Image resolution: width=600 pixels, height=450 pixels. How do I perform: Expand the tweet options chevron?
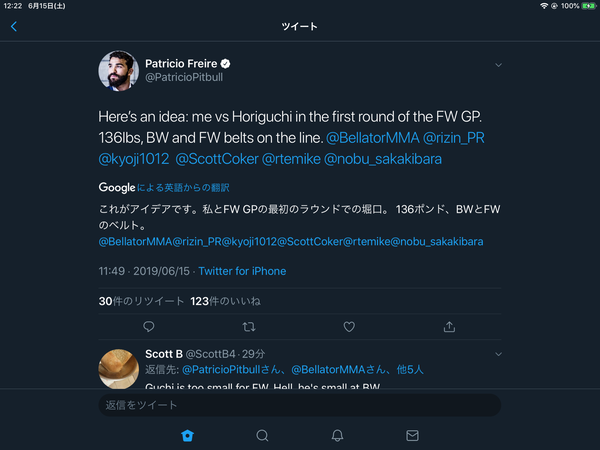(498, 66)
